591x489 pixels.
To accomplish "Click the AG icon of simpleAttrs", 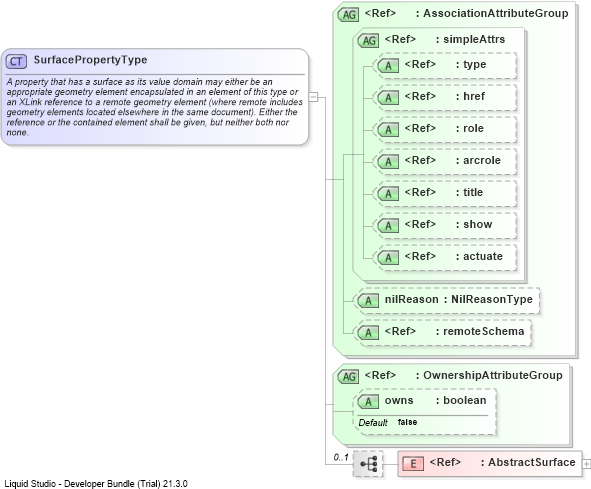I will (x=368, y=41).
